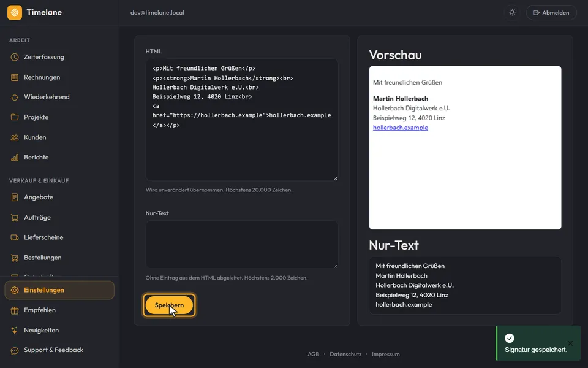Viewport: 588px width, 368px height.
Task: Click the Abmelden logout button
Action: pyautogui.click(x=551, y=12)
